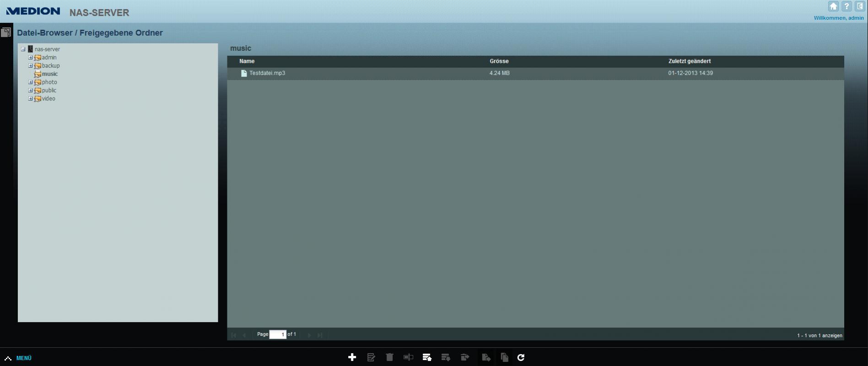Click the 01-12-2013 14:39 date cell
Image resolution: width=868 pixels, height=366 pixels.
point(690,73)
